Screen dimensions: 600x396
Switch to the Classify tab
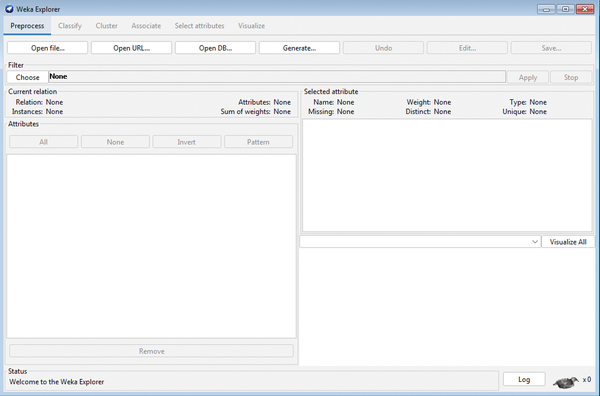tap(70, 26)
